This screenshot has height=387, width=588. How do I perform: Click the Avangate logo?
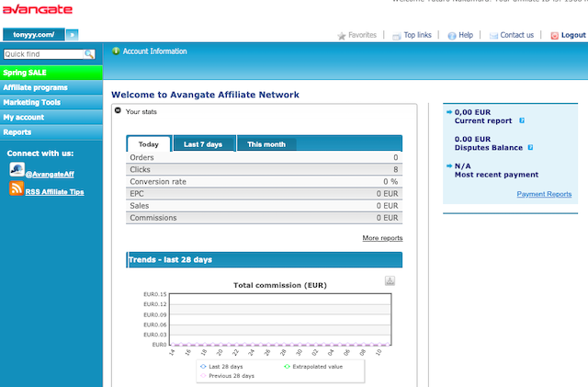tap(38, 9)
